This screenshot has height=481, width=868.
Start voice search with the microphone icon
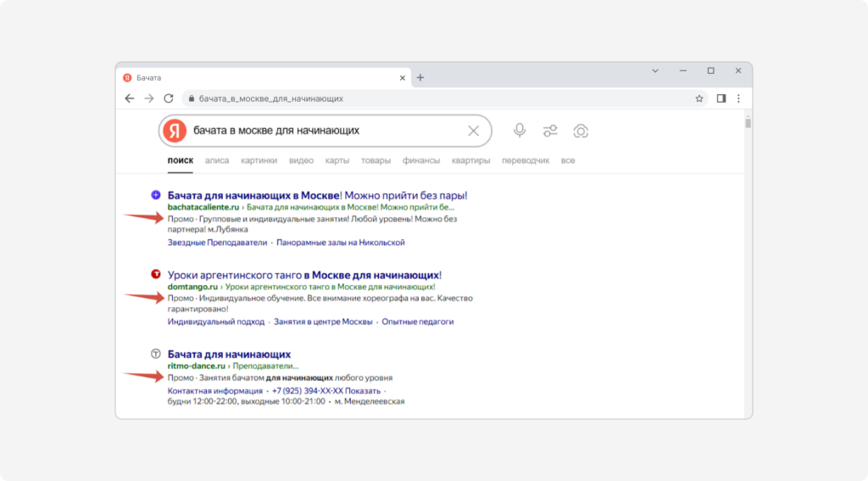click(520, 131)
